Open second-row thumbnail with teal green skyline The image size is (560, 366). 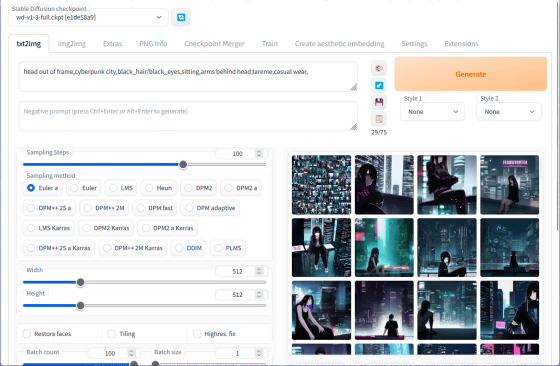coord(384,247)
